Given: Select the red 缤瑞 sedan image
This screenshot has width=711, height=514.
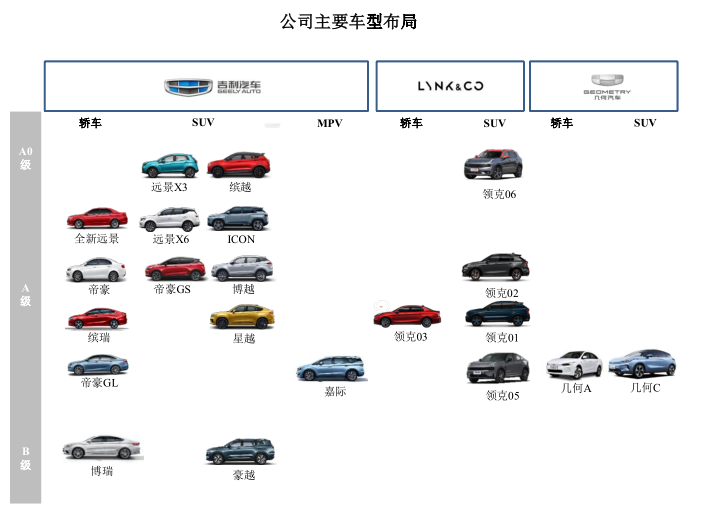Looking at the screenshot, I should 97,318.
